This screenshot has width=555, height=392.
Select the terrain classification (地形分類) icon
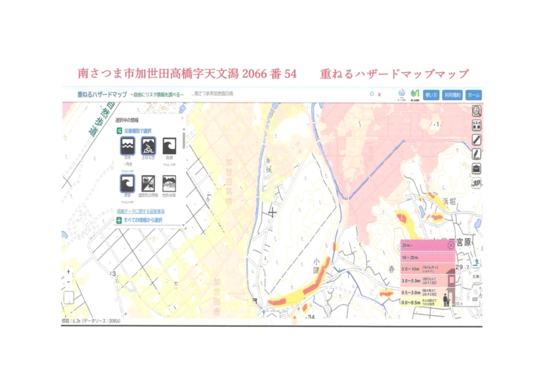tap(169, 183)
